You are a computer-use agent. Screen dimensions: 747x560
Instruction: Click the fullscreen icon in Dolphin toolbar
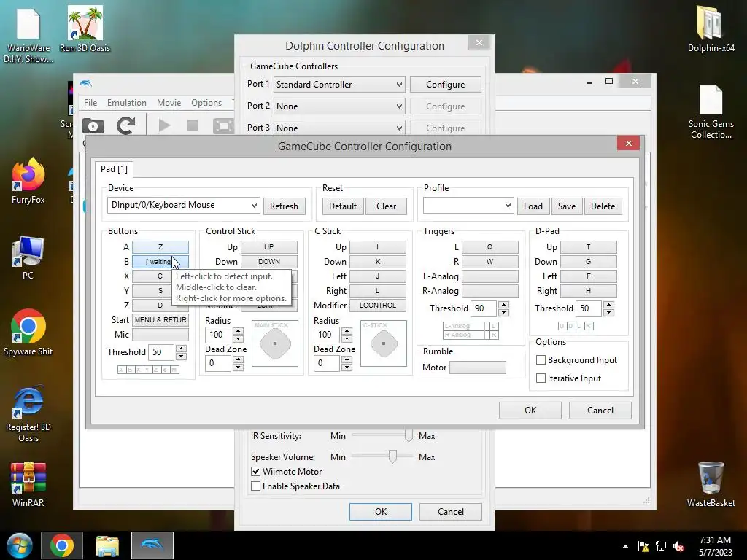[x=223, y=125]
